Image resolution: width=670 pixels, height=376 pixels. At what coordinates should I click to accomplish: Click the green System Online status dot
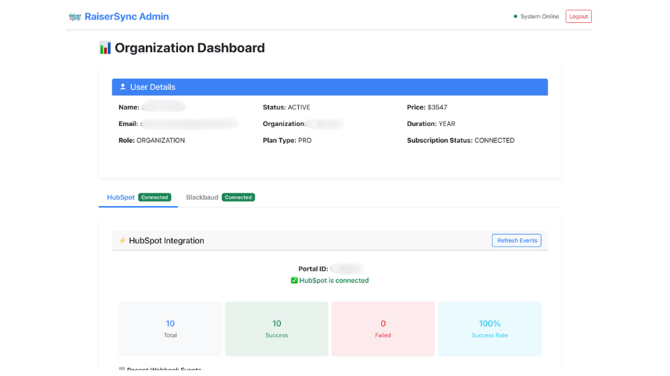pyautogui.click(x=515, y=17)
